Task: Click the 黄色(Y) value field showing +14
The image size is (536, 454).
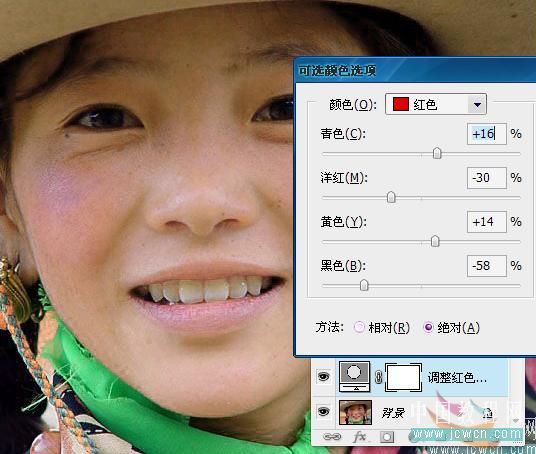Action: 486,222
